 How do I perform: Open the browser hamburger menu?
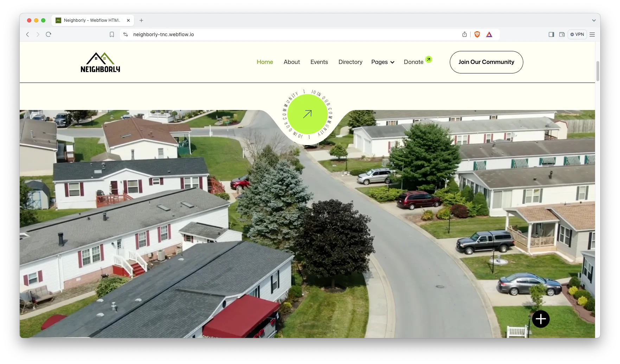pyautogui.click(x=592, y=34)
